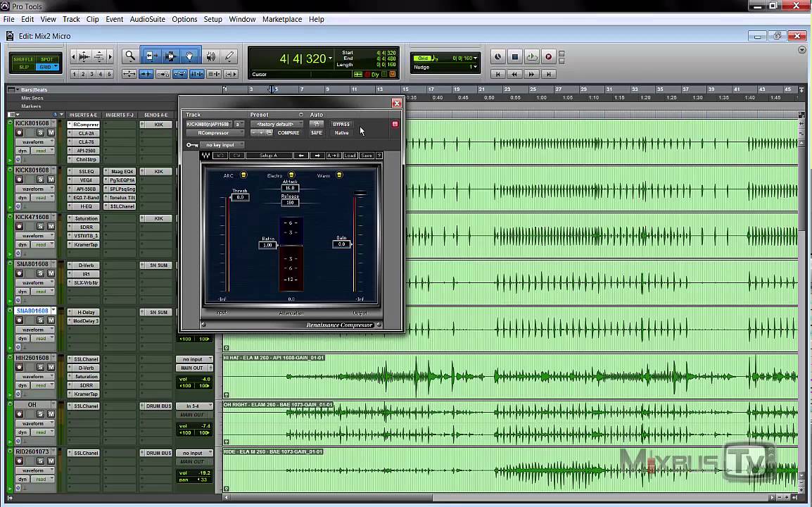Solo the first KICK801608 track
The width and height of the screenshot is (812, 507).
coord(40,132)
